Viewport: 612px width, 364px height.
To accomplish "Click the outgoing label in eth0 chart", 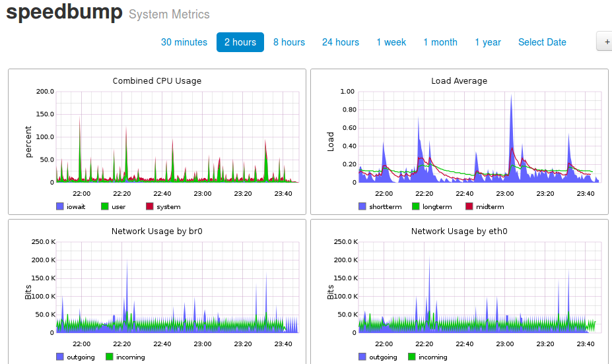I will pyautogui.click(x=383, y=357).
